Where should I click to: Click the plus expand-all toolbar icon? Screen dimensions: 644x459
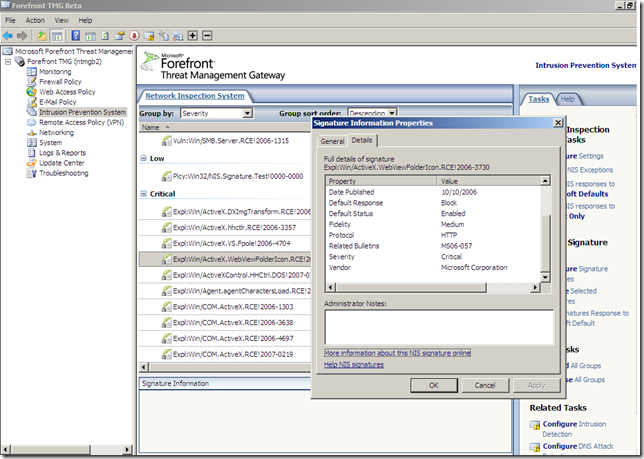(192, 36)
